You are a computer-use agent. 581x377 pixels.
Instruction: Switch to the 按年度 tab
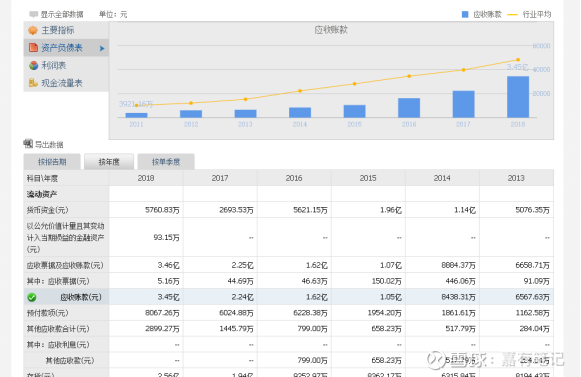(x=109, y=162)
